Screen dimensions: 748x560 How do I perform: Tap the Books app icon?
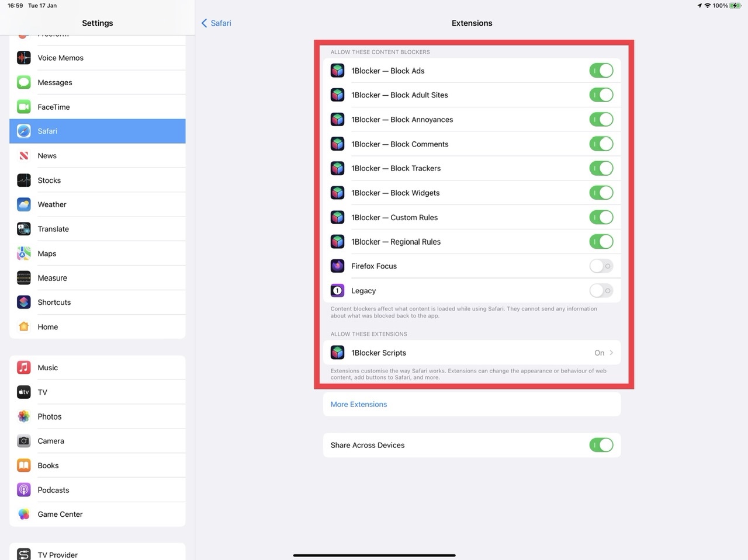click(24, 465)
